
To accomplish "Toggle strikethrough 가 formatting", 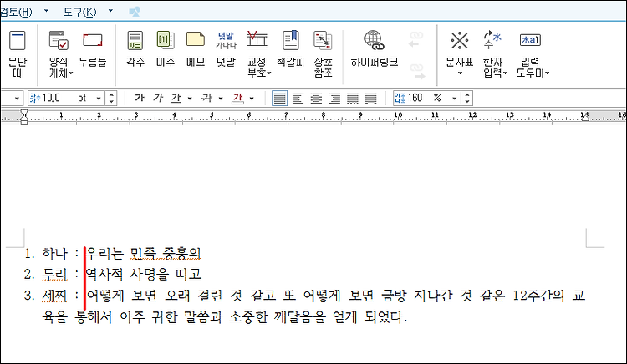I will click(x=206, y=98).
